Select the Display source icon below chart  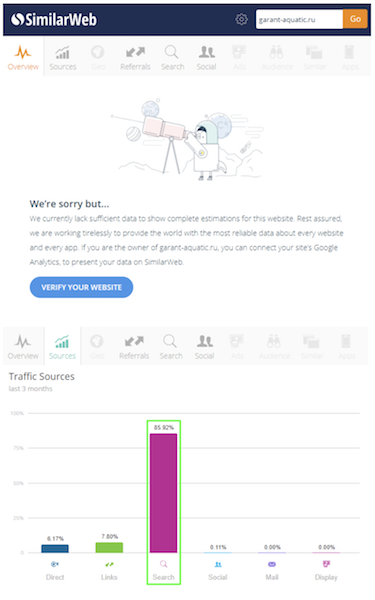326,564
